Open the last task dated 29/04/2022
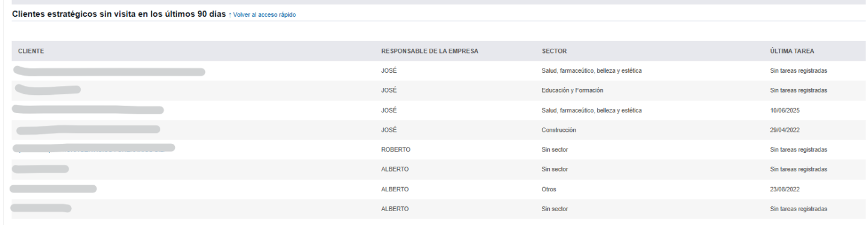Image resolution: width=868 pixels, height=225 pixels. coord(785,130)
